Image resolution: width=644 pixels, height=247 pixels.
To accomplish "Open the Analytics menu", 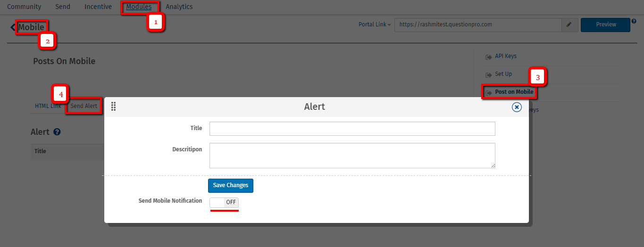I will pyautogui.click(x=179, y=7).
